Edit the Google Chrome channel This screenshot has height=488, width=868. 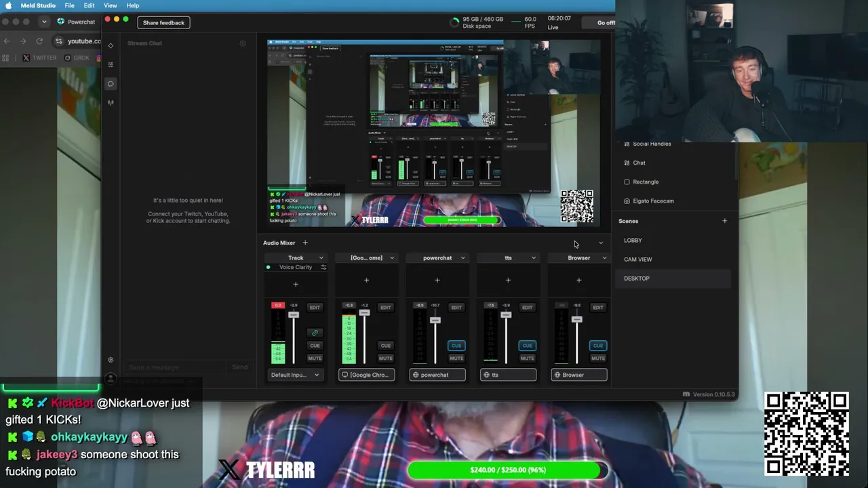[385, 307]
